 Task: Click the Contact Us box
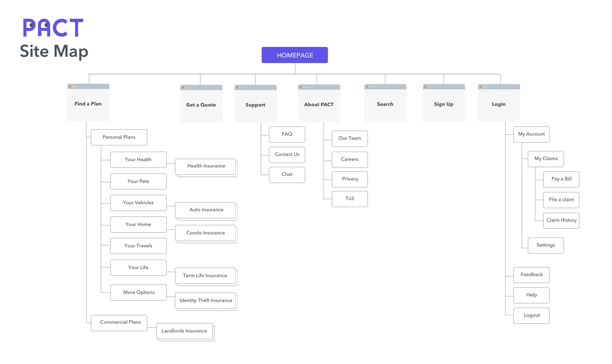[287, 154]
